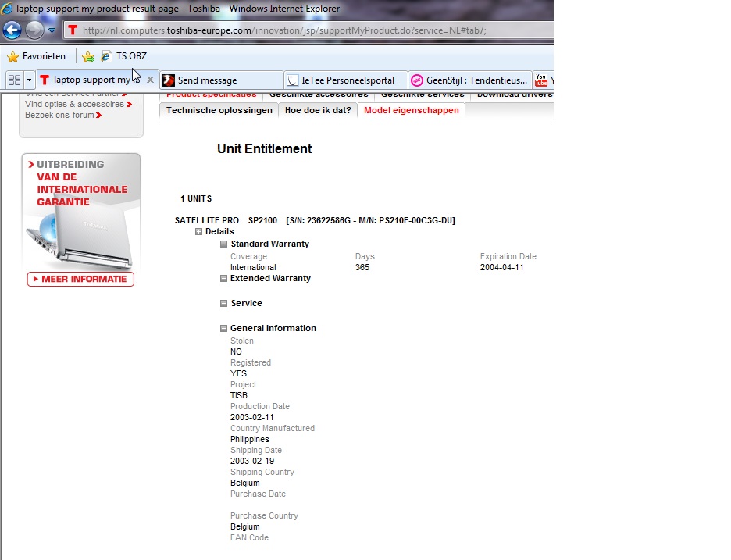The height and width of the screenshot is (560, 731).
Task: Collapse the General Information section
Action: [224, 328]
